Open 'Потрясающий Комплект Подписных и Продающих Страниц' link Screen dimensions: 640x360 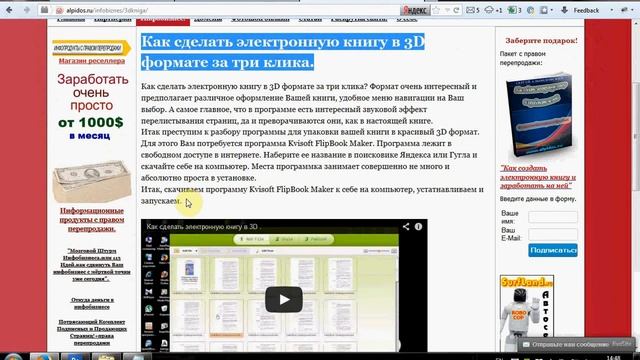92,332
